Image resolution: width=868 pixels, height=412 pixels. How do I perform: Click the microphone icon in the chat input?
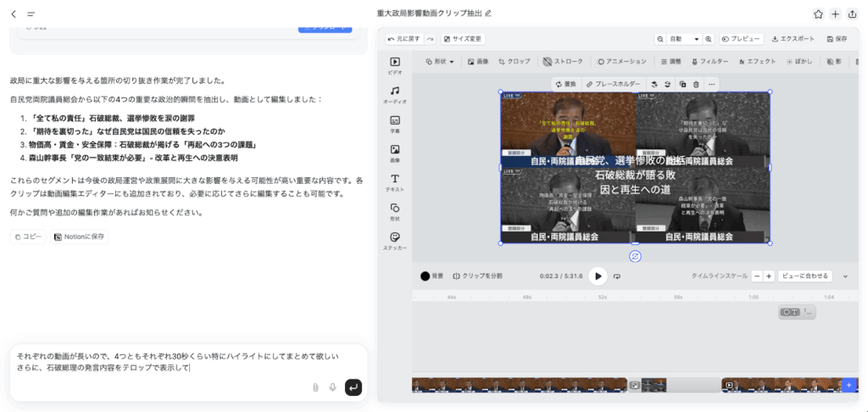click(332, 387)
